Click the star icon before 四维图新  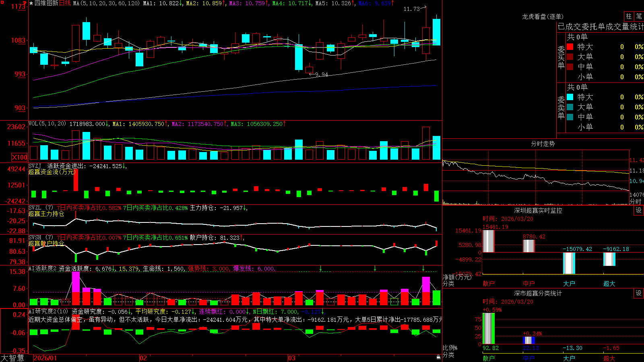[31, 3]
